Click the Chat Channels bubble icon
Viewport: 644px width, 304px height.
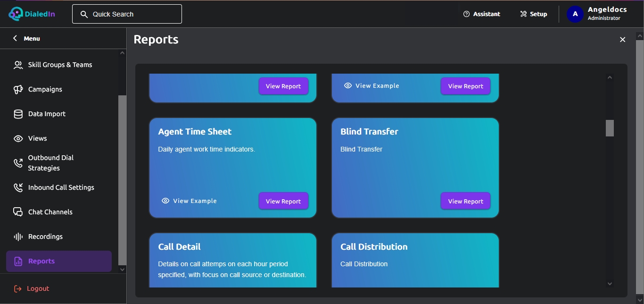18,212
